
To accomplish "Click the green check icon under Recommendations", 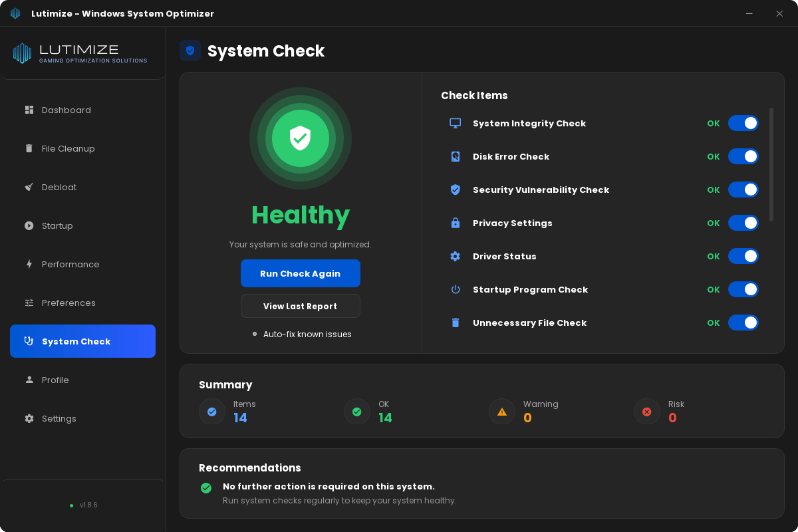I will (206, 488).
